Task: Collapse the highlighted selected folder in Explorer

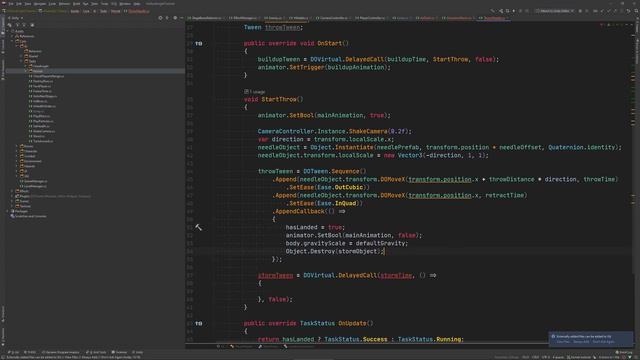Action: [x=26, y=71]
